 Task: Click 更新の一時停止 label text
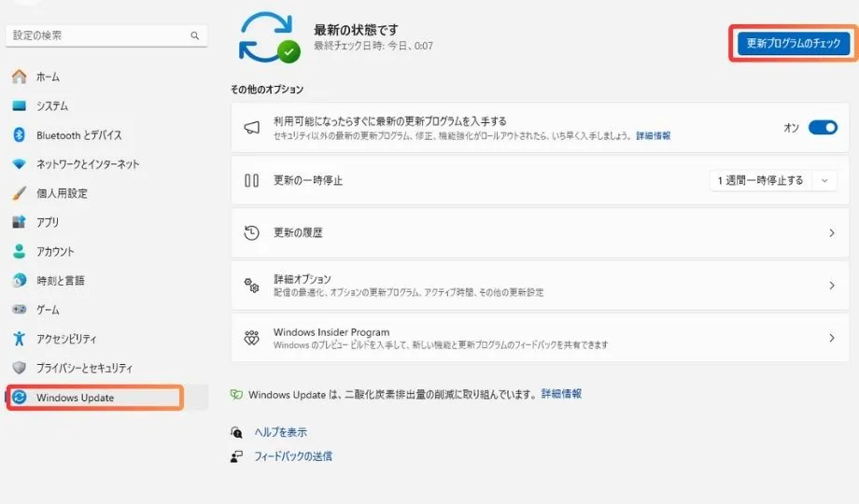point(308,180)
